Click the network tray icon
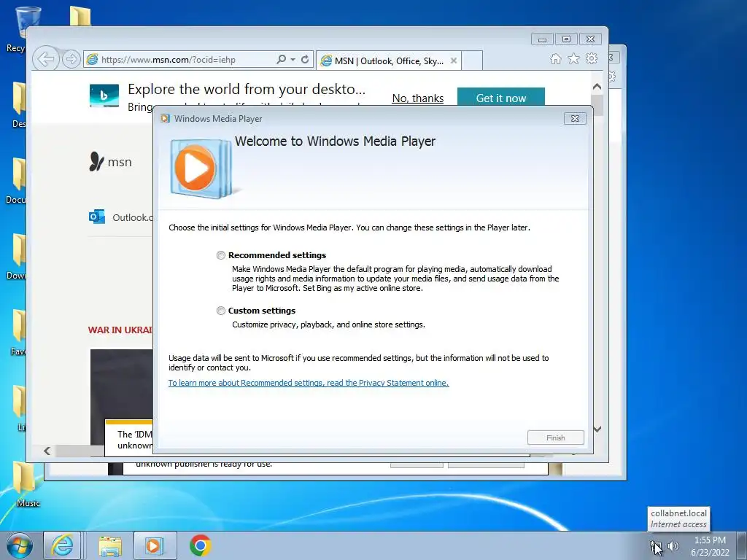The image size is (747, 560). [656, 546]
